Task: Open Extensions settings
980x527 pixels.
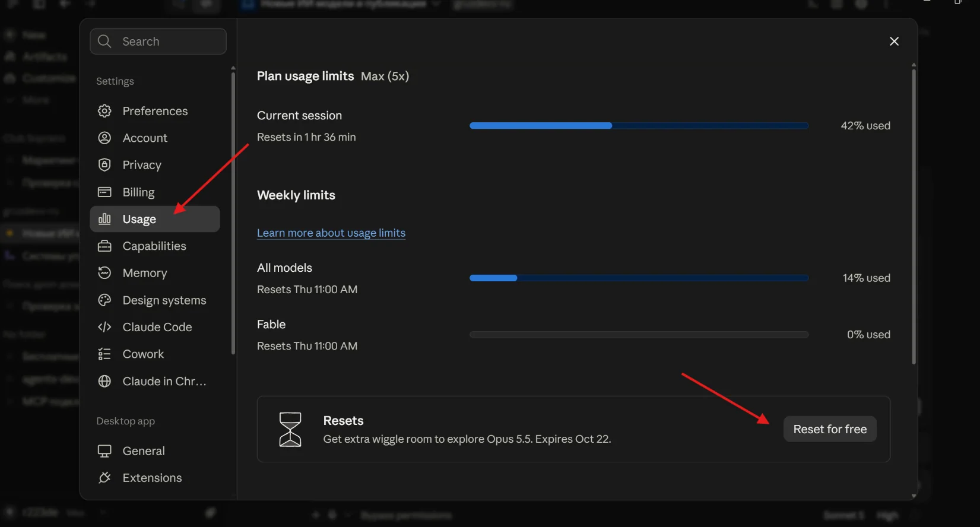Action: coord(155,478)
